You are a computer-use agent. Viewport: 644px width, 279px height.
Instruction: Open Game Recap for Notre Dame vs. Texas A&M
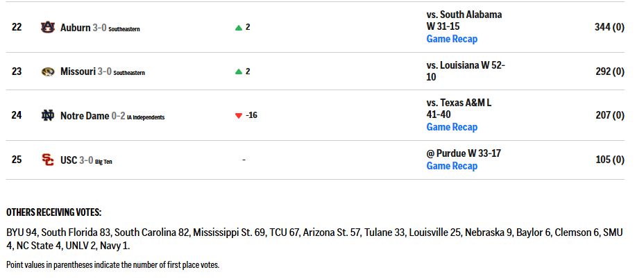tap(452, 127)
